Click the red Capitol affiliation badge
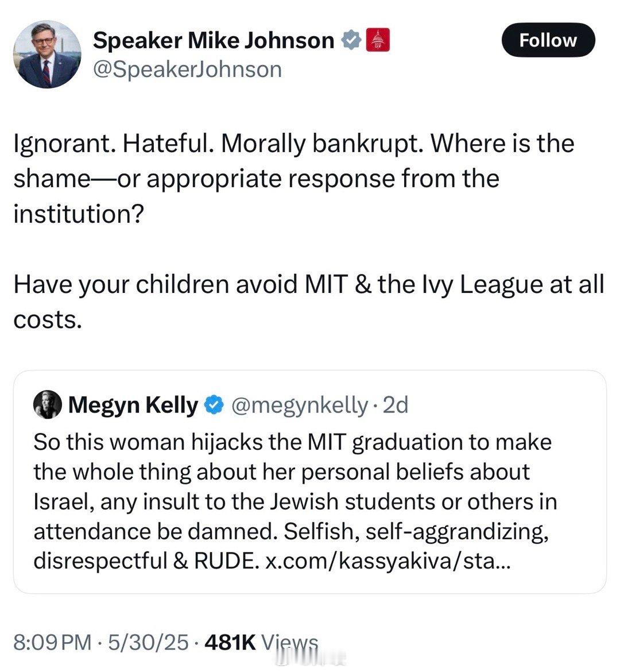620x672 pixels. [x=378, y=40]
